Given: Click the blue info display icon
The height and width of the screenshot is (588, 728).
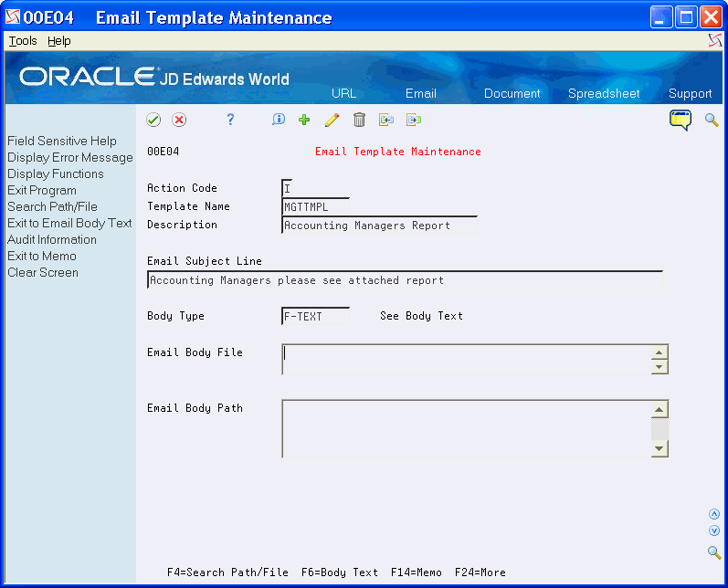Looking at the screenshot, I should tap(278, 120).
